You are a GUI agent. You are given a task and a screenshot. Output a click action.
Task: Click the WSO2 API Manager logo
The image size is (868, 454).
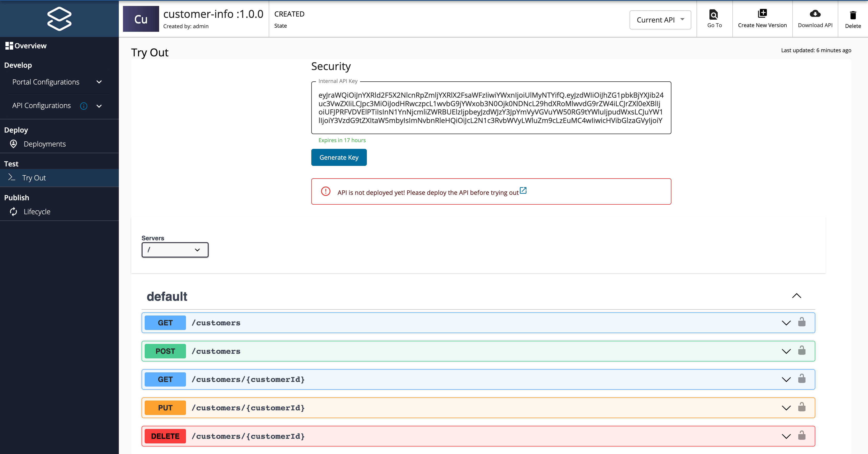(59, 19)
